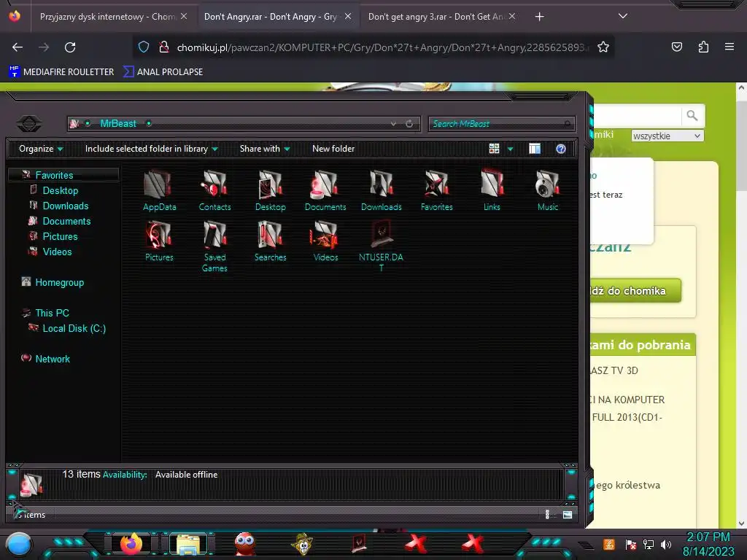Viewport: 747px width, 560px height.
Task: Open the Searches folder
Action: (x=270, y=241)
